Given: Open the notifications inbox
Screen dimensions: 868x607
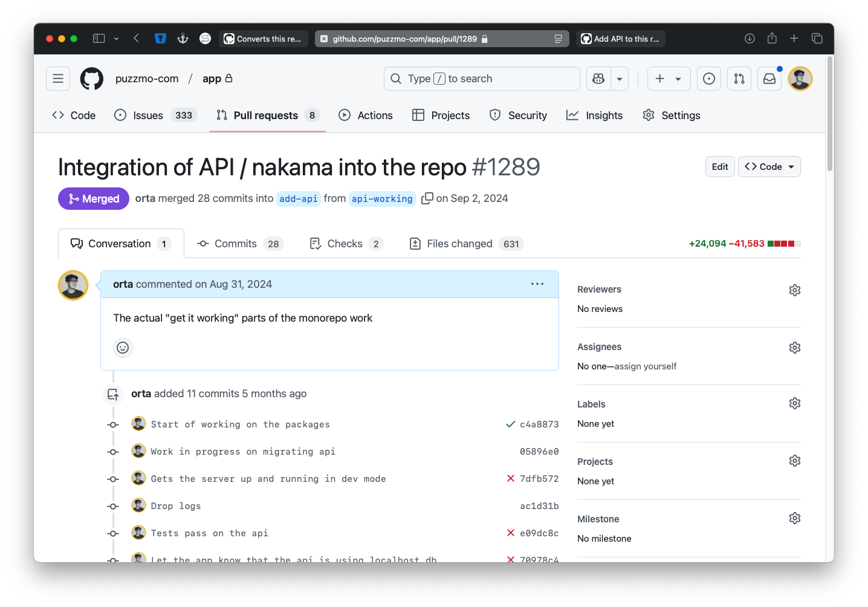Looking at the screenshot, I should pos(769,78).
